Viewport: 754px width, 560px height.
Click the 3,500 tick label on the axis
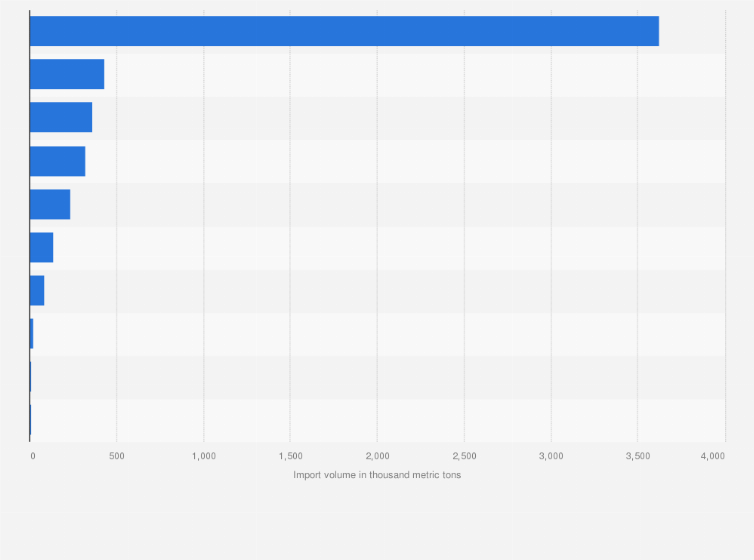click(638, 456)
